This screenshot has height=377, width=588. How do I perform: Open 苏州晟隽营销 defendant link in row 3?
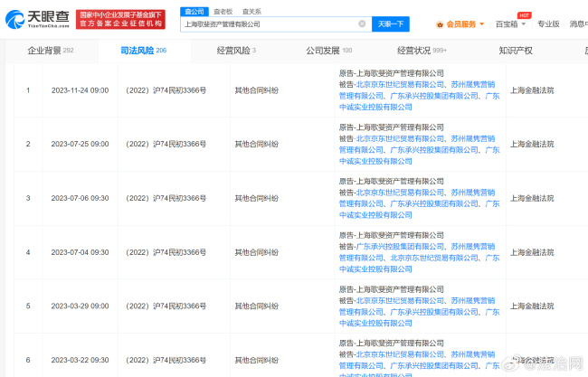coord(473,192)
